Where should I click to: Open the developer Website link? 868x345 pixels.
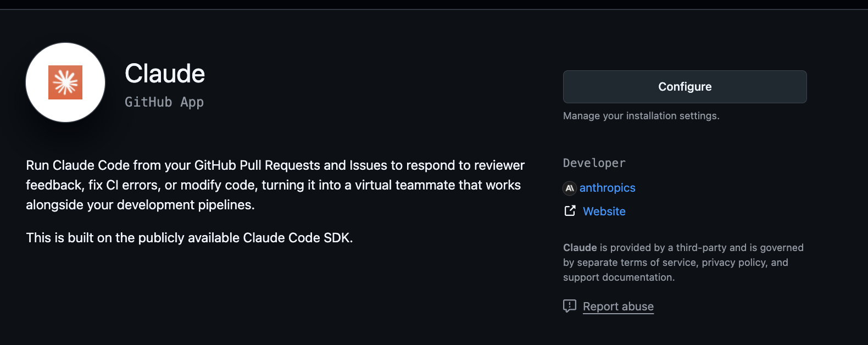coord(604,212)
